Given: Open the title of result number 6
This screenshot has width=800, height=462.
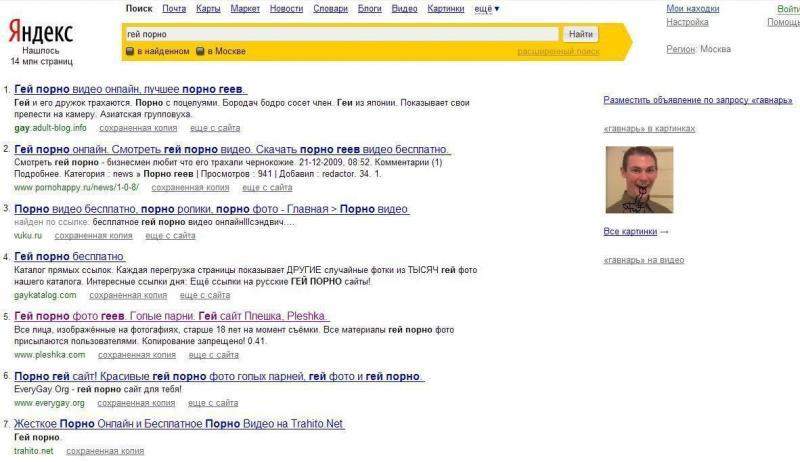Looking at the screenshot, I should click(x=219, y=376).
